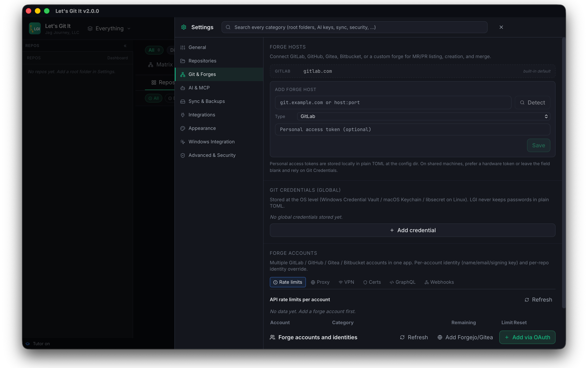Select the Rate limits tab
This screenshot has width=588, height=368.
click(x=288, y=282)
